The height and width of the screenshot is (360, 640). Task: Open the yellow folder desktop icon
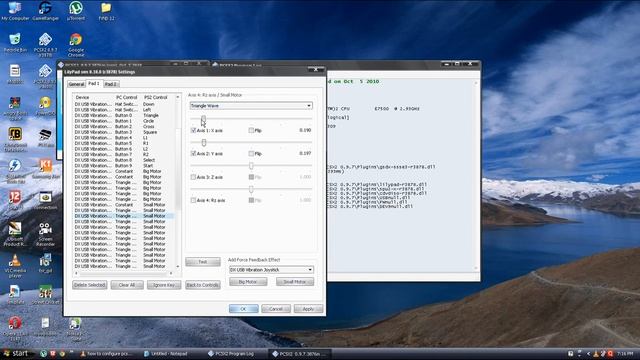pos(106,11)
